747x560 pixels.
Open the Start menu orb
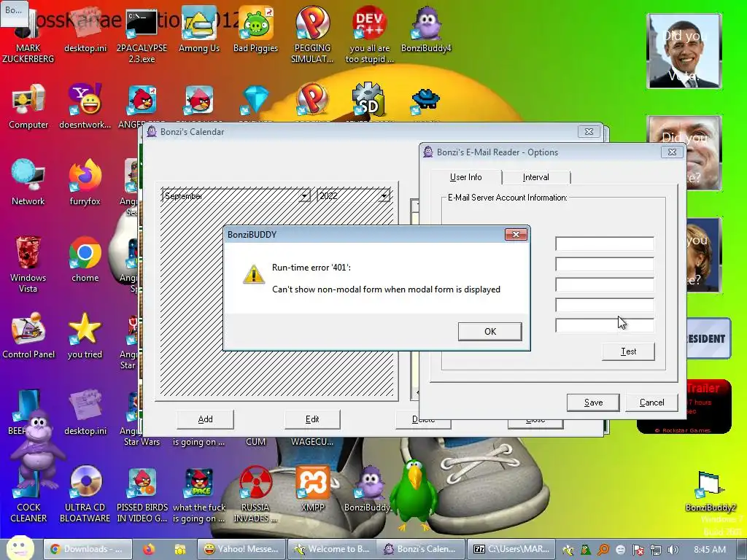(20, 548)
